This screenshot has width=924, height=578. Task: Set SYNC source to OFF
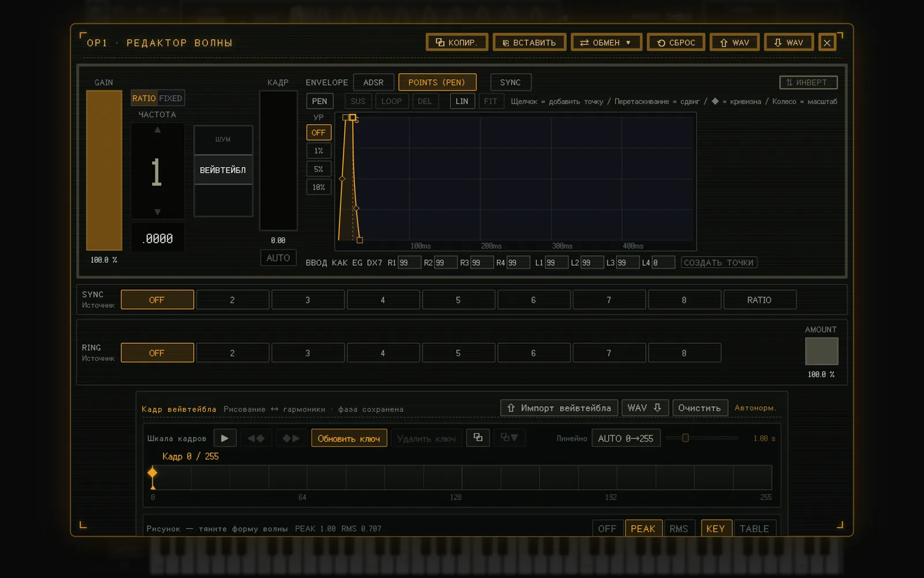tap(157, 300)
